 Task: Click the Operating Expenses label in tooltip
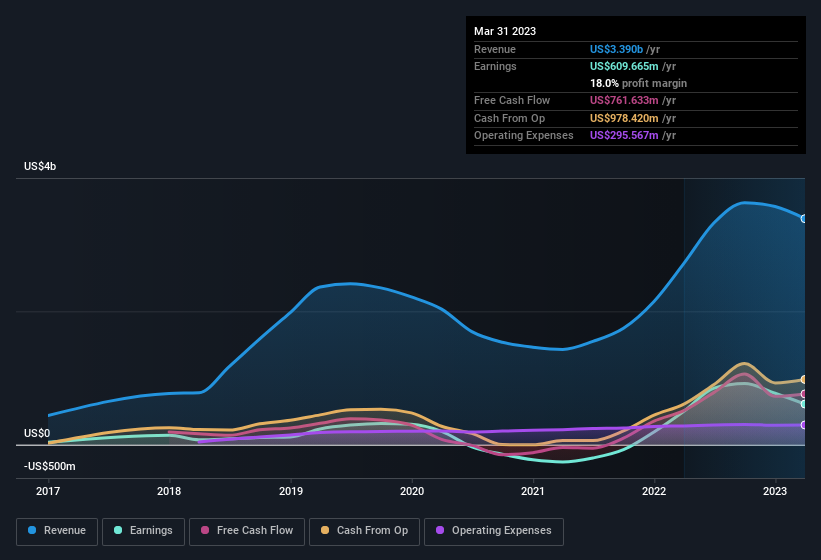point(524,136)
